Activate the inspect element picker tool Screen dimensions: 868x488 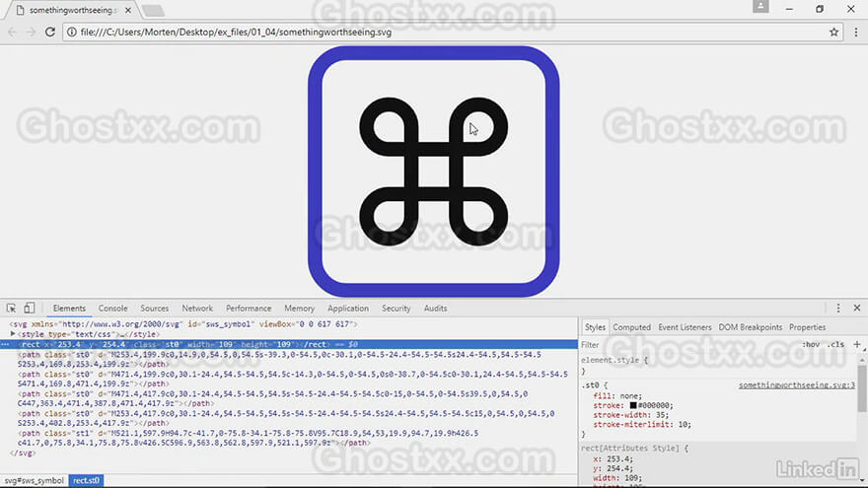pyautogui.click(x=11, y=309)
